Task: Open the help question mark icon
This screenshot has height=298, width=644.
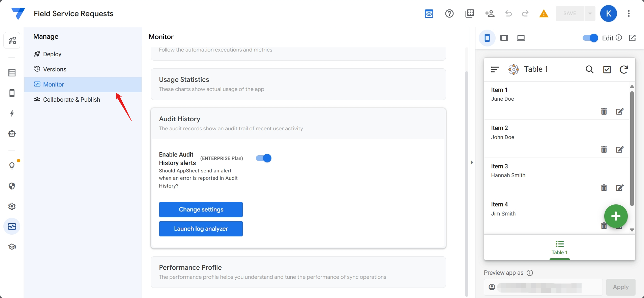Action: (449, 13)
